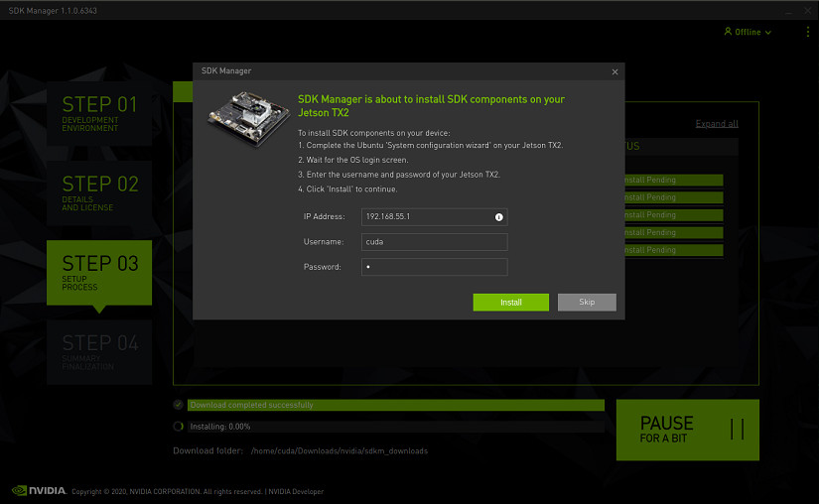Viewport: 819px width, 504px height.
Task: Click the Pause For A Bit button
Action: coord(687,430)
